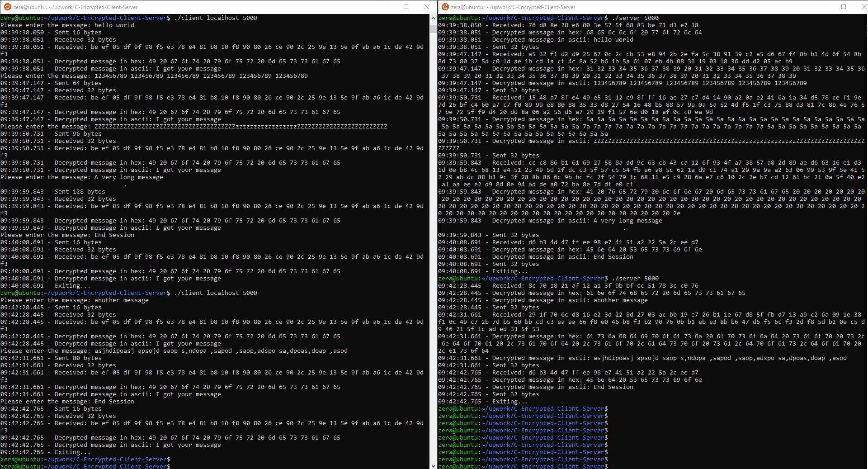The width and height of the screenshot is (868, 469).
Task: Maximize the left terminal window
Action: pyautogui.click(x=406, y=7)
